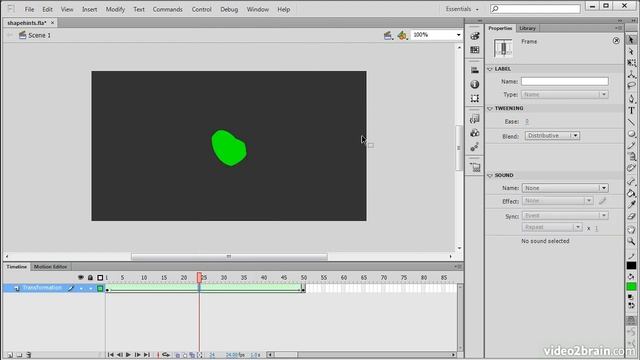Switch to the Motion Editor tab
640x360 pixels.
50,267
